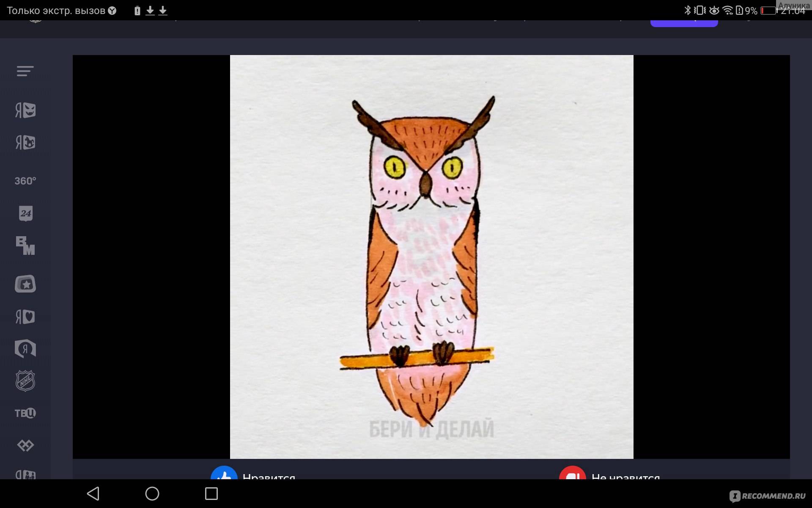Click the blue thumbs-up Нравится button
Screen dimensions: 812x508
(224, 474)
